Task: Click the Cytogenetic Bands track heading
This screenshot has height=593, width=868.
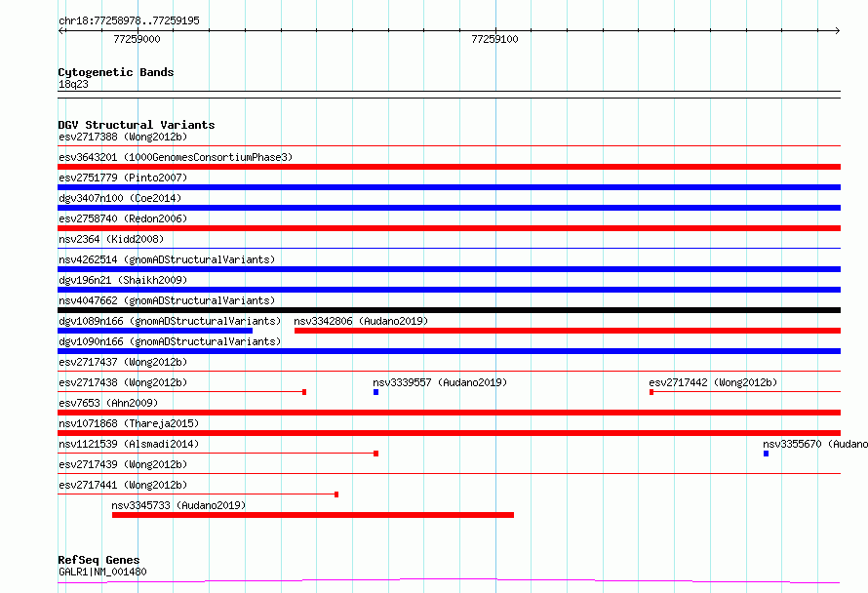Action: point(116,72)
